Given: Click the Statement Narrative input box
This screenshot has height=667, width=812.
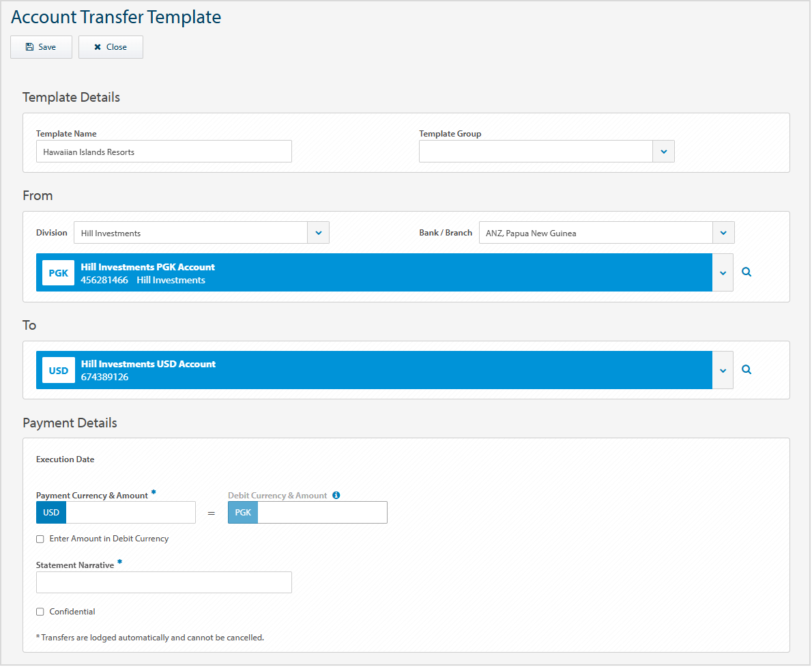Looking at the screenshot, I should coord(164,582).
